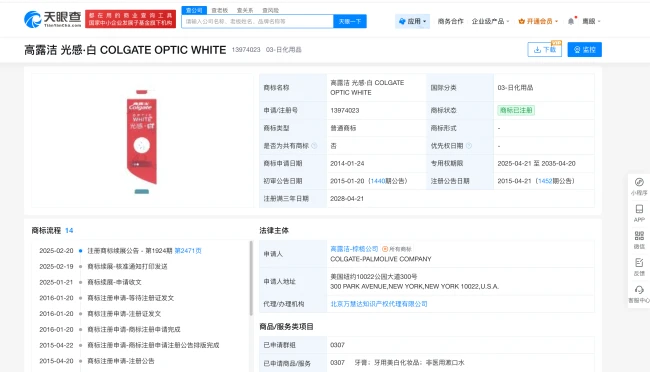The width and height of the screenshot is (650, 372).
Task: Click the trademark process list scrollbar
Action: [x=251, y=278]
